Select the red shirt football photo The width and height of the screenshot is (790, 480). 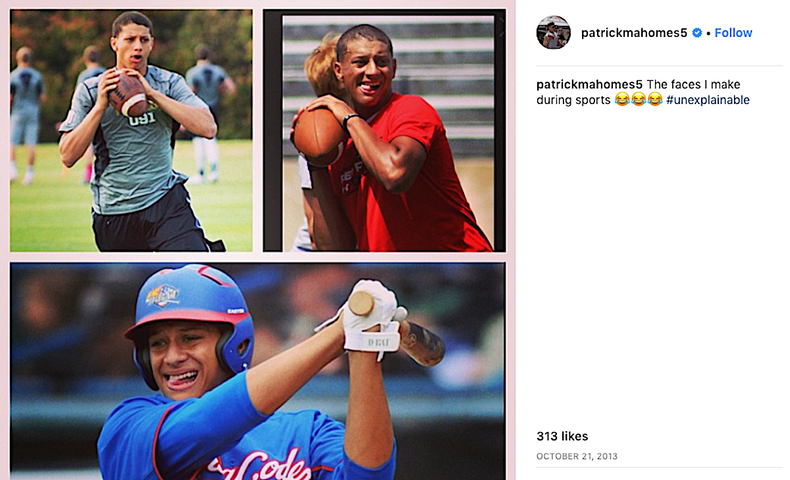coord(384,130)
